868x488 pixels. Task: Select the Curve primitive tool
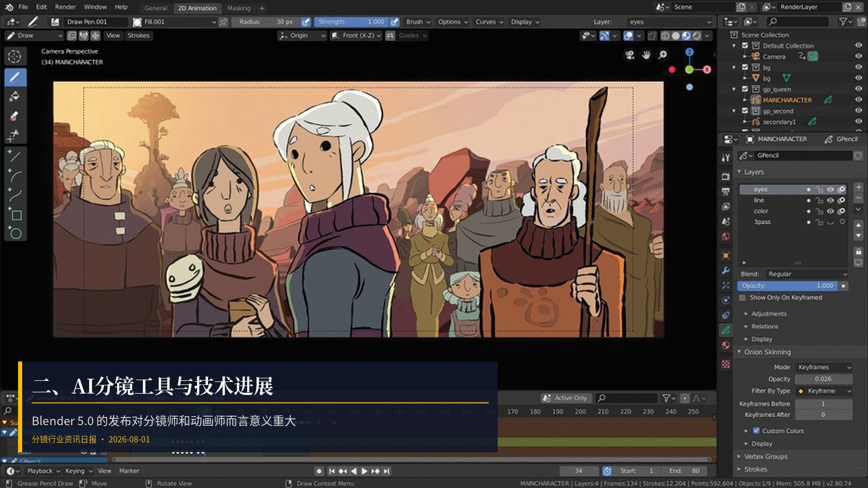click(x=14, y=195)
